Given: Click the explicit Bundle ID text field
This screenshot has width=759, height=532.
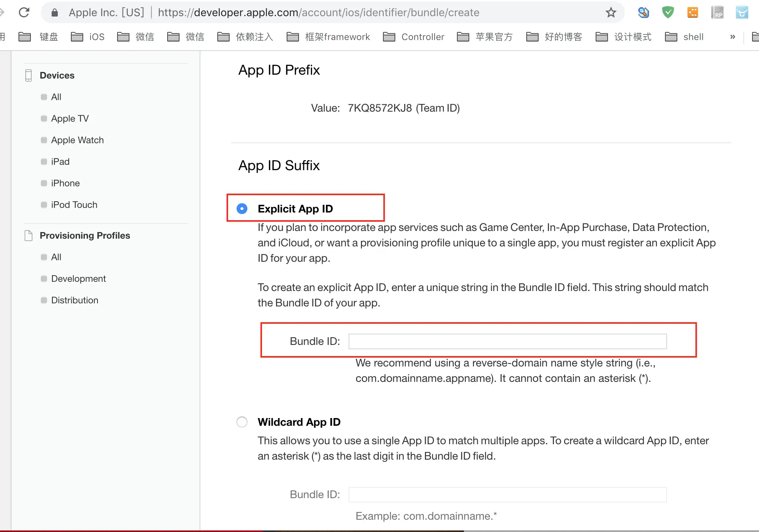Looking at the screenshot, I should click(x=507, y=341).
